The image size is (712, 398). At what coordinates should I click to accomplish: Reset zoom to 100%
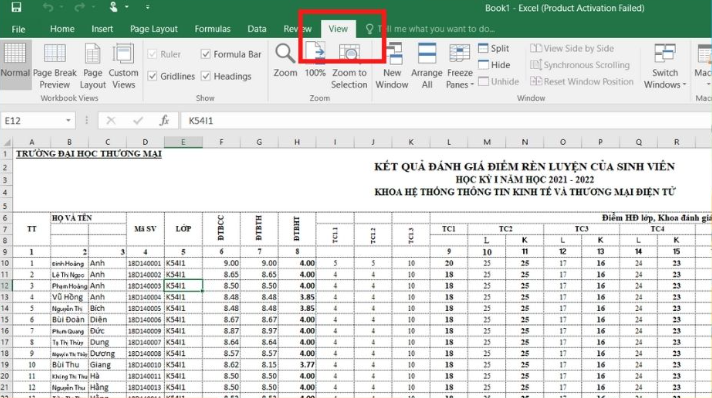tap(315, 60)
